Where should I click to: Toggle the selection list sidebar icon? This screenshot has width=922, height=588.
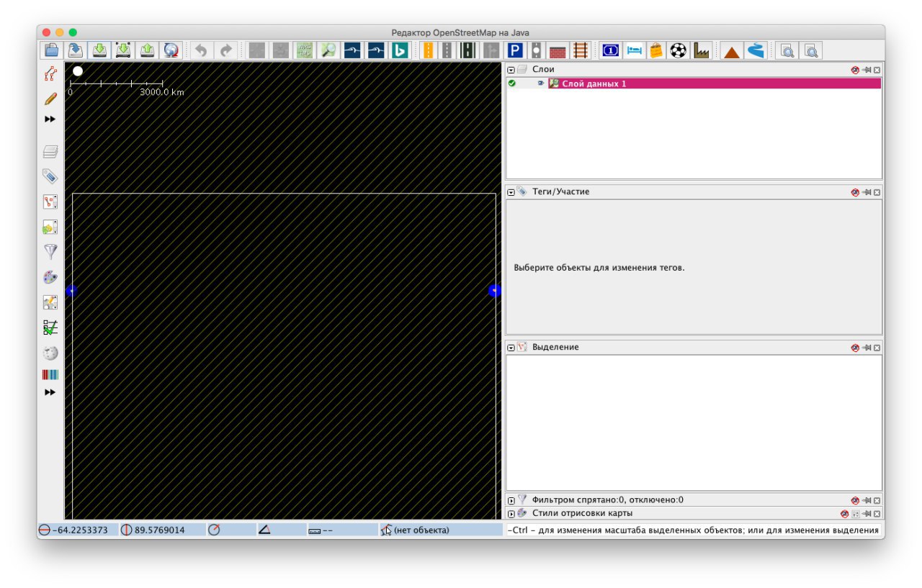point(50,202)
